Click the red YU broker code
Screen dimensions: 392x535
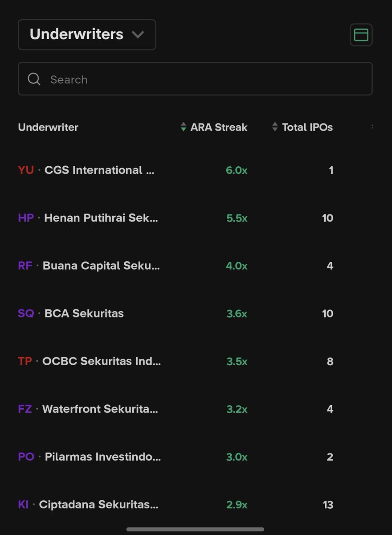tap(26, 170)
